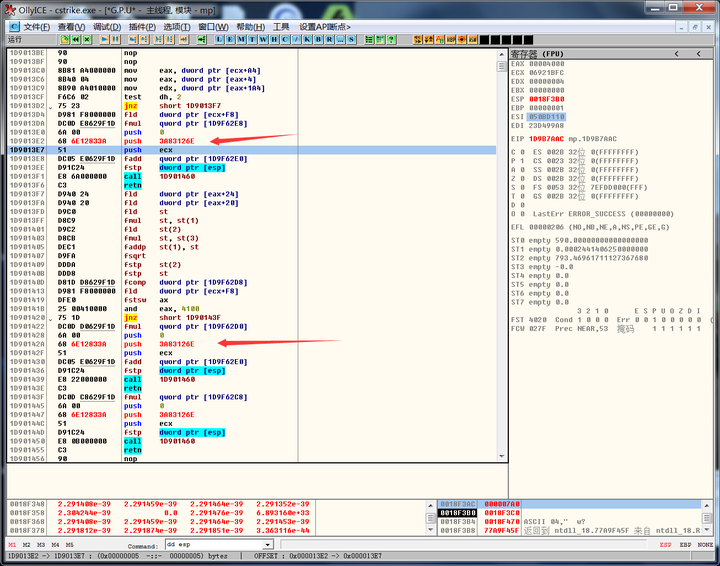The width and height of the screenshot is (720, 566).
Task: Open the W (Windows) list toolbar button
Action: point(263,39)
